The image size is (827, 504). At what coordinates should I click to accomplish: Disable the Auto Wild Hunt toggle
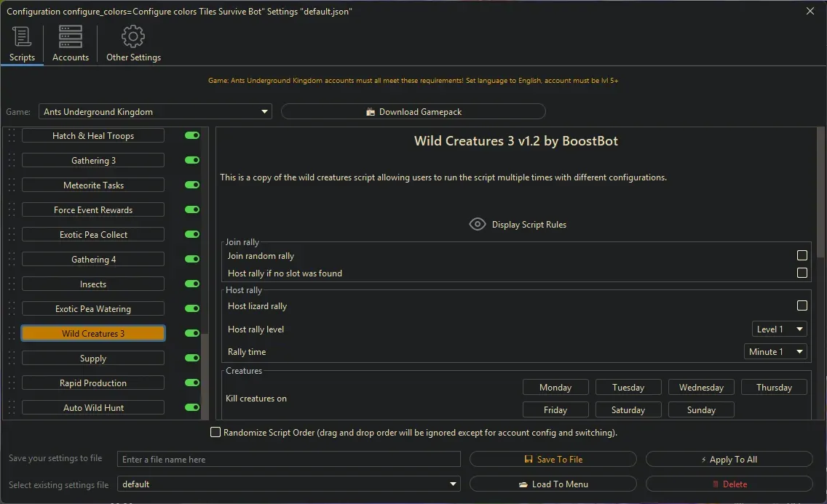192,408
